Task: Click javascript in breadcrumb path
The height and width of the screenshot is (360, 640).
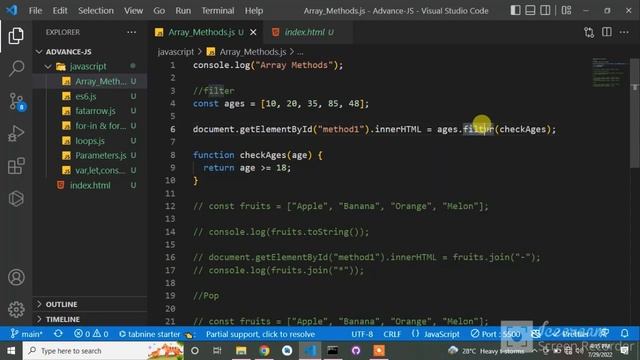Action: pos(176,52)
